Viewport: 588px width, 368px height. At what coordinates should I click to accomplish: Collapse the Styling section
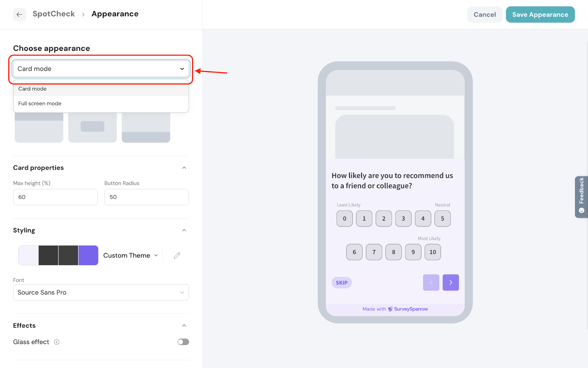click(184, 230)
